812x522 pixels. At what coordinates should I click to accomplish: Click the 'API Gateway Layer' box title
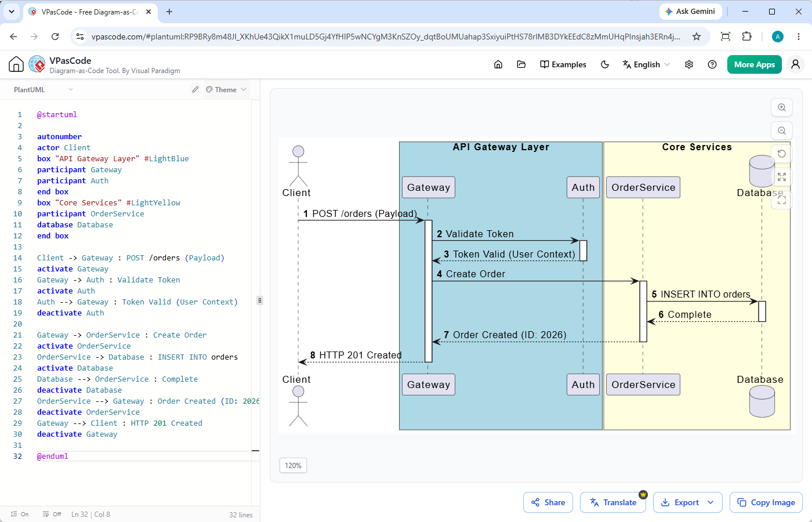(501, 147)
